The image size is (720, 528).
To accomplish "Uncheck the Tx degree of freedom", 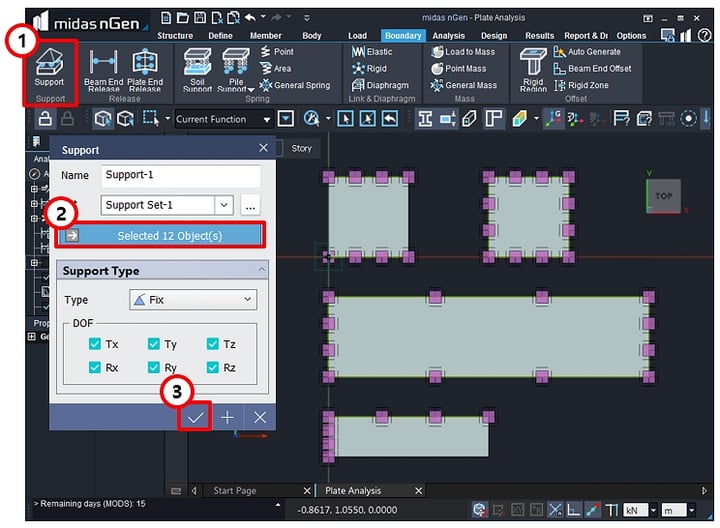I will click(x=95, y=344).
